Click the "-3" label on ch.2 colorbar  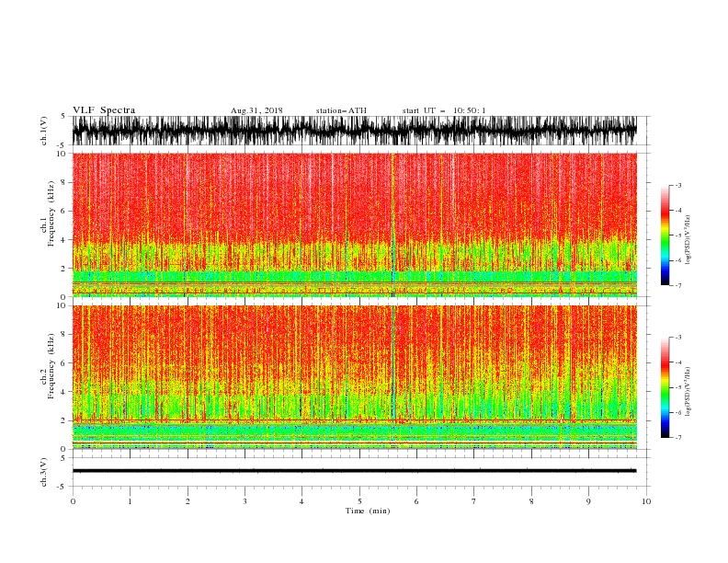click(x=678, y=338)
